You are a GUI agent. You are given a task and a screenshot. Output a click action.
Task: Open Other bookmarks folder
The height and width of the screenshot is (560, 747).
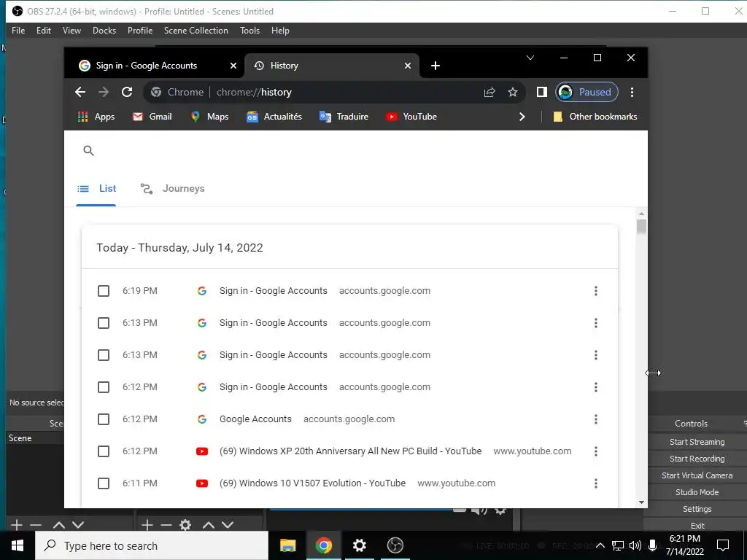pyautogui.click(x=595, y=117)
